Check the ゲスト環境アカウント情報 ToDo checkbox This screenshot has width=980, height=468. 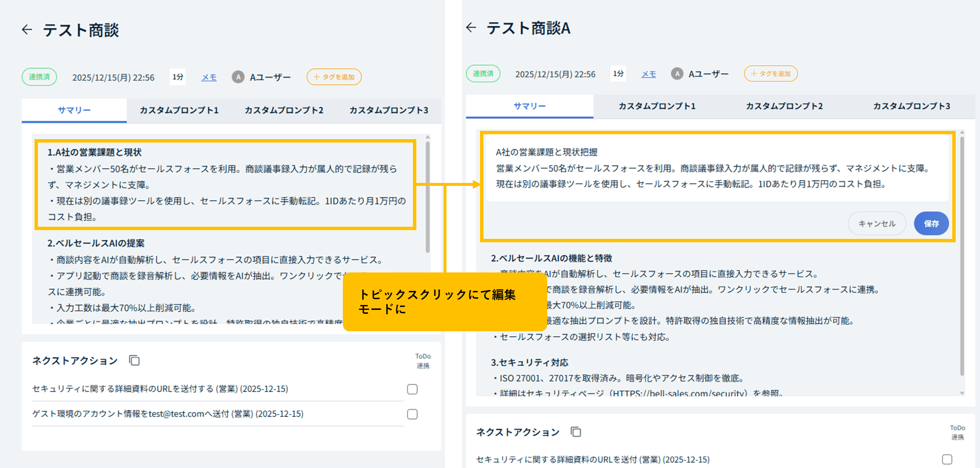click(x=412, y=414)
